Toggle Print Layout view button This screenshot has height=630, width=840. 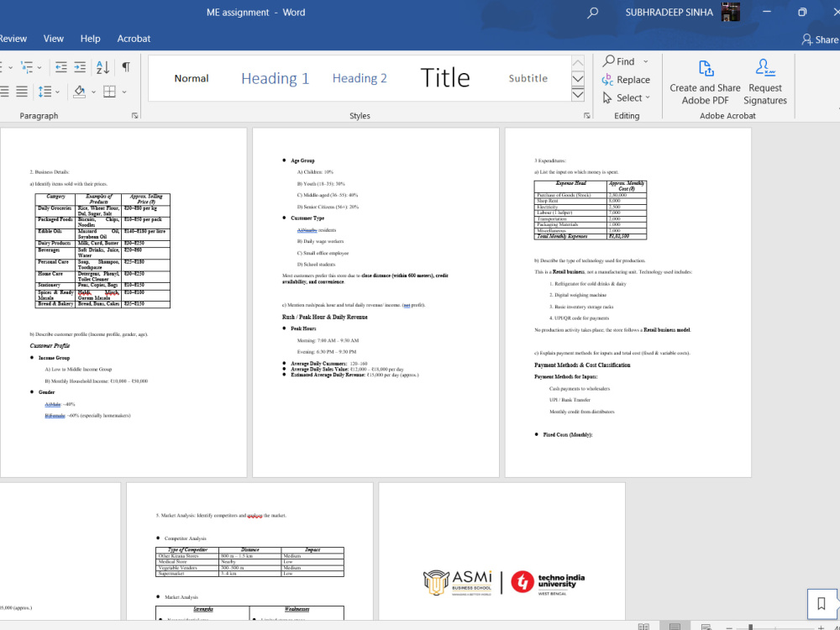675,627
